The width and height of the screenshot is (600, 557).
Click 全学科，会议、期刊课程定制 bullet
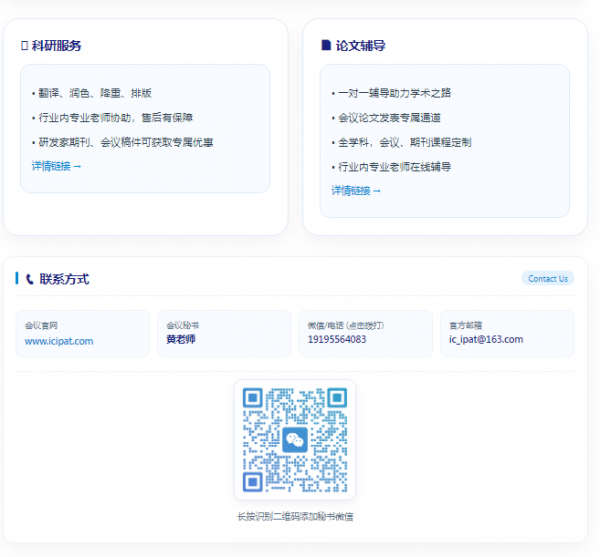coord(401,142)
